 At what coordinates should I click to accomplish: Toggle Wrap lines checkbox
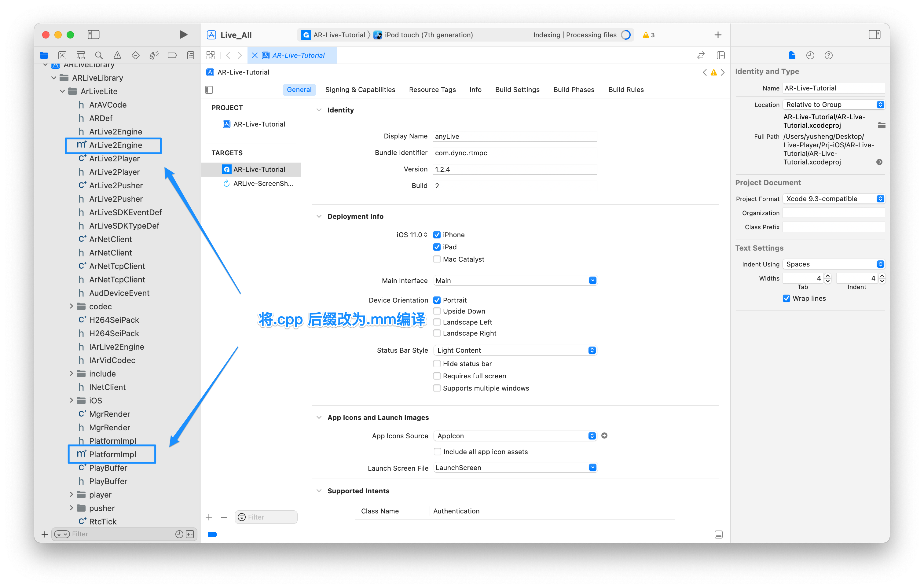coord(786,298)
